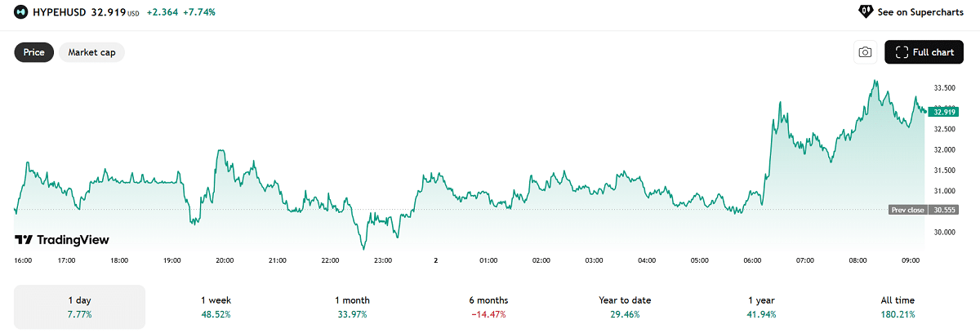Click the Supercharts diamond icon
This screenshot has width=980, height=333.
point(865,11)
